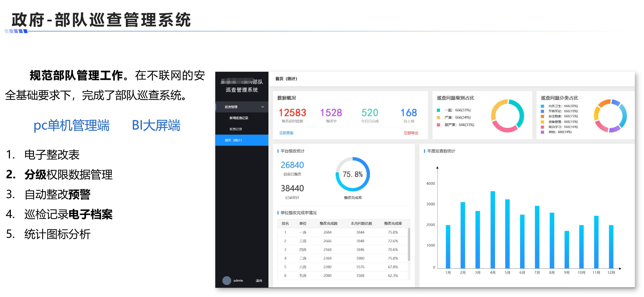Click the 五连 row 62.3% cell
The width and height of the screenshot is (644, 297).
point(393,275)
